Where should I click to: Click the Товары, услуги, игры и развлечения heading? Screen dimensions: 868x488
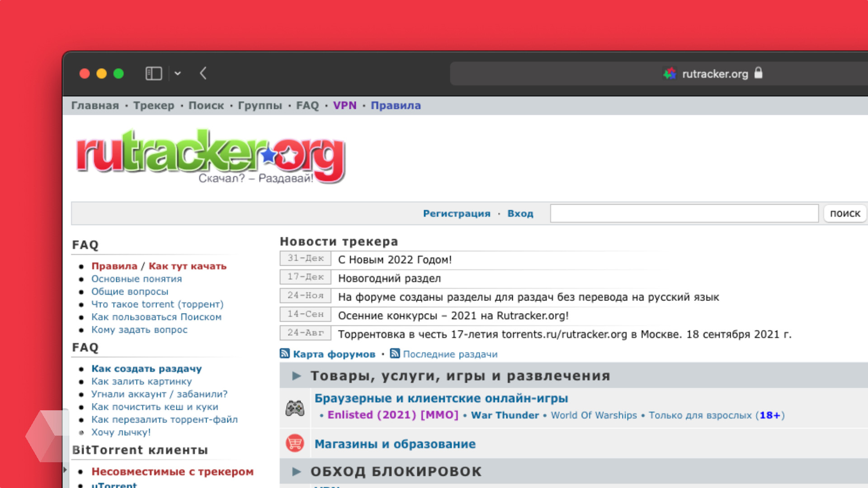point(460,376)
